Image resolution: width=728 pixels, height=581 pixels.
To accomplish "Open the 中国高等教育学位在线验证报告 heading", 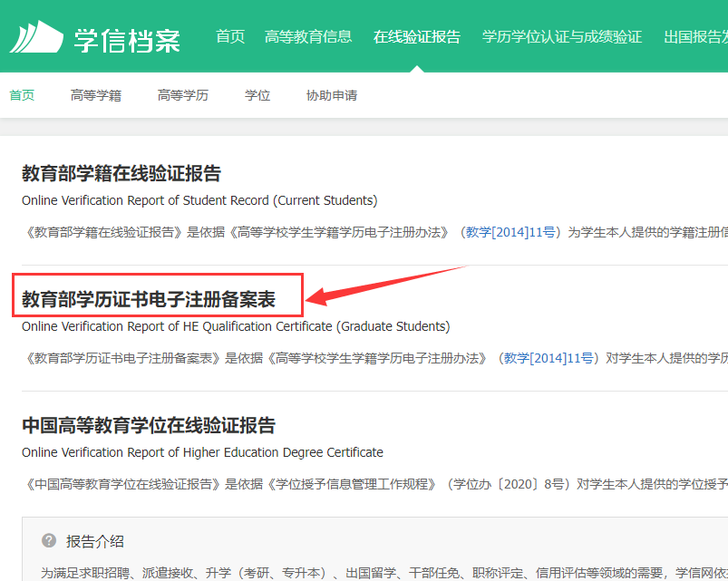I will tap(149, 425).
